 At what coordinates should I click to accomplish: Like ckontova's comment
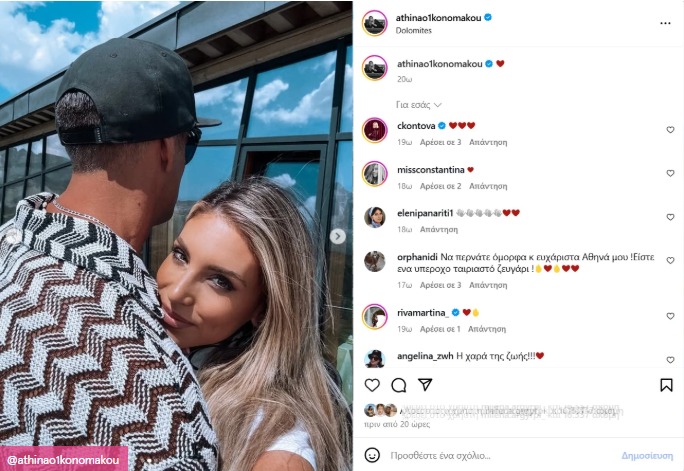[670, 130]
